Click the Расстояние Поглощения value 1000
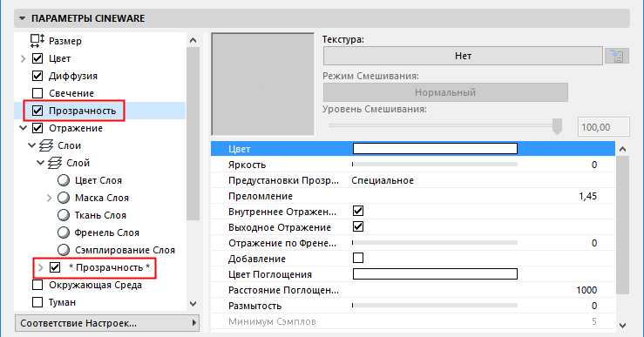The height and width of the screenshot is (337, 644). coord(586,290)
